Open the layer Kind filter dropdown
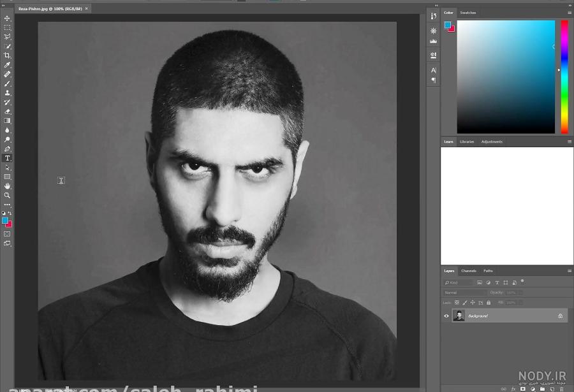Screen dimensions: 574x392 457,282
